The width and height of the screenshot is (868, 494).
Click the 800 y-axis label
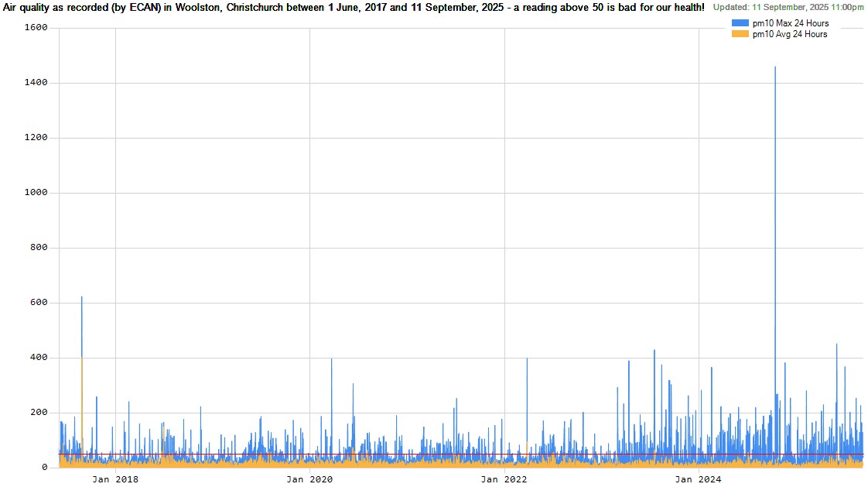coord(39,248)
